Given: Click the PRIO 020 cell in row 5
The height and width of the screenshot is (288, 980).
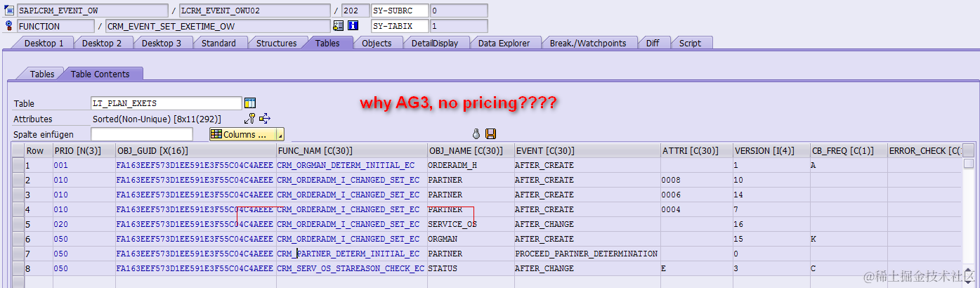Looking at the screenshot, I should click(84, 224).
